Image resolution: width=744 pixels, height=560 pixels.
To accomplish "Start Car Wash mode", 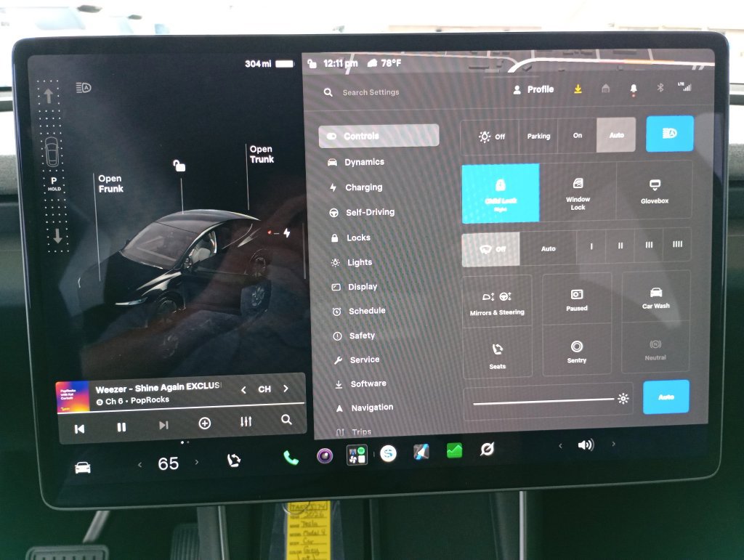I will coord(656,297).
